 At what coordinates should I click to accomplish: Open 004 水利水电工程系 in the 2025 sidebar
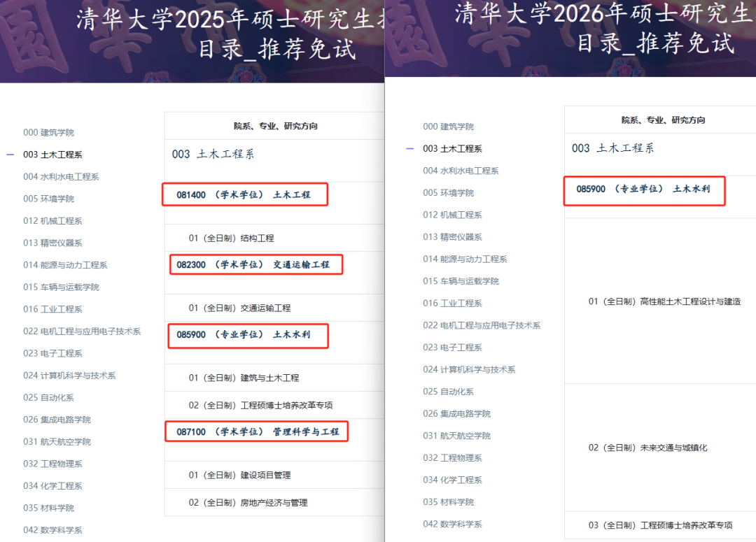tap(61, 177)
